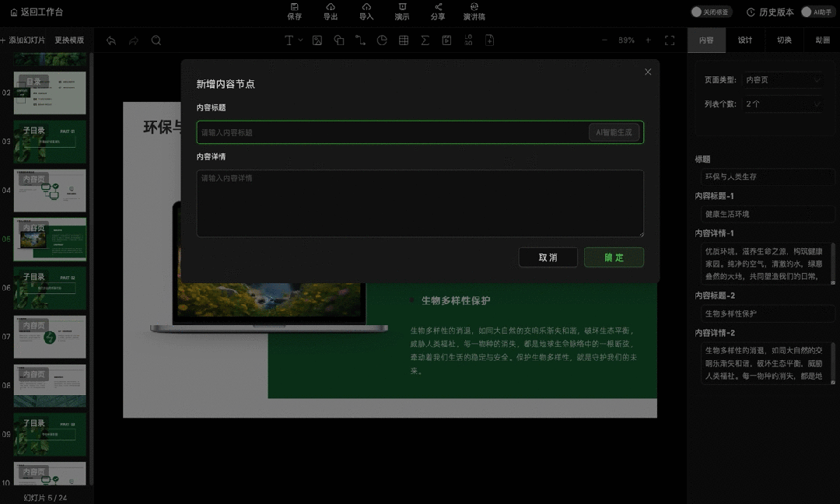
Task: Click the LOGO insert icon
Action: (x=468, y=40)
